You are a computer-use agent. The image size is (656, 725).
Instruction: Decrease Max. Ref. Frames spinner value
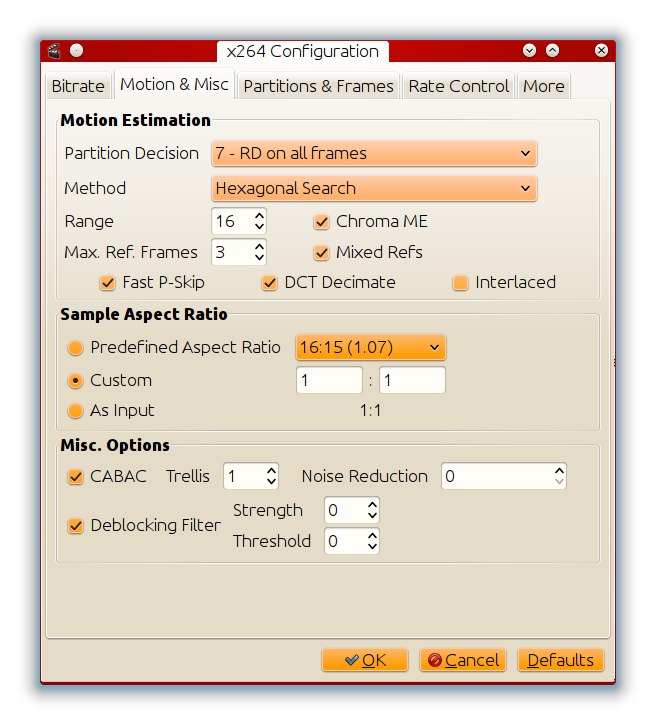(259, 258)
